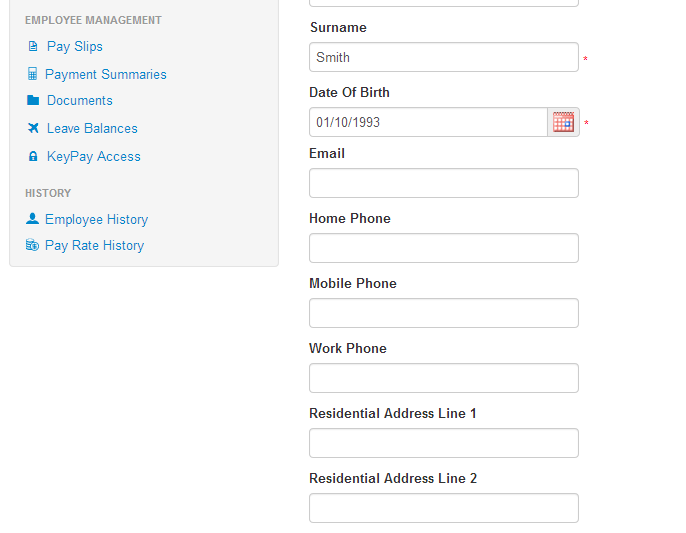This screenshot has width=686, height=533.
Task: Click the Pay Slips document icon
Action: click(x=33, y=47)
